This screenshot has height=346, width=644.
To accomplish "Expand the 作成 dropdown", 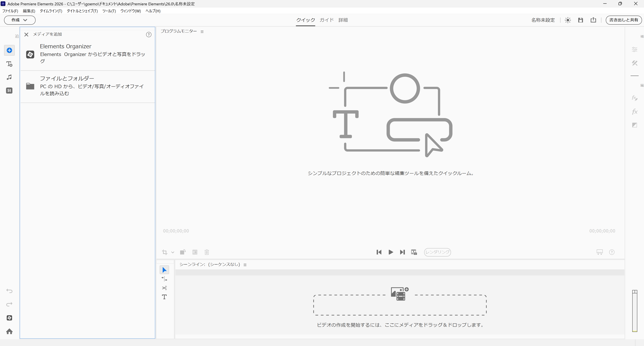I will coord(19,20).
